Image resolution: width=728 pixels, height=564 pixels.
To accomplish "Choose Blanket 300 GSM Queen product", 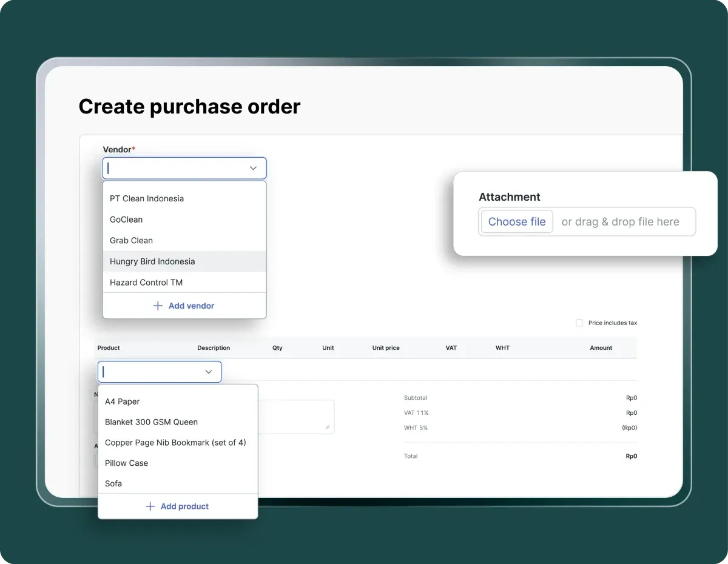I will tap(151, 422).
